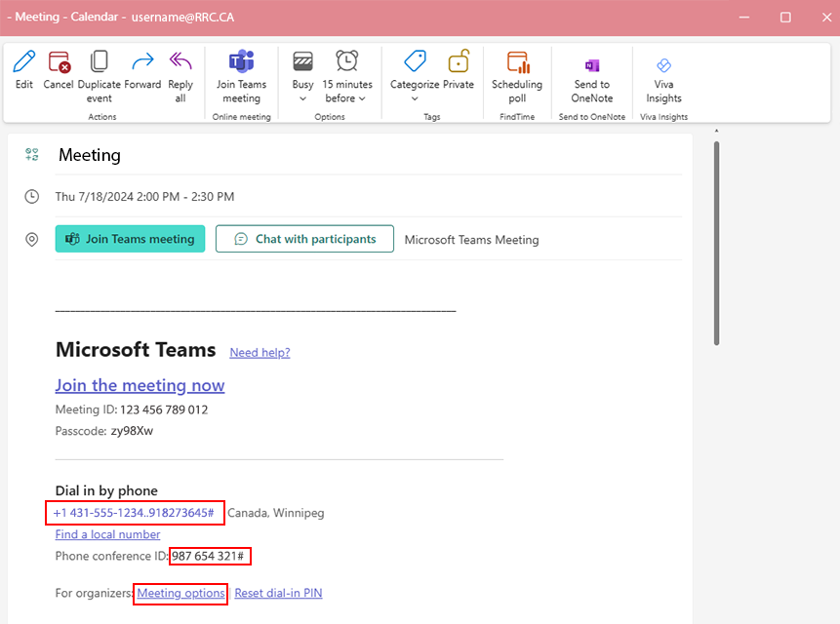The height and width of the screenshot is (624, 840).
Task: Forward this meeting invitation
Action: point(142,64)
